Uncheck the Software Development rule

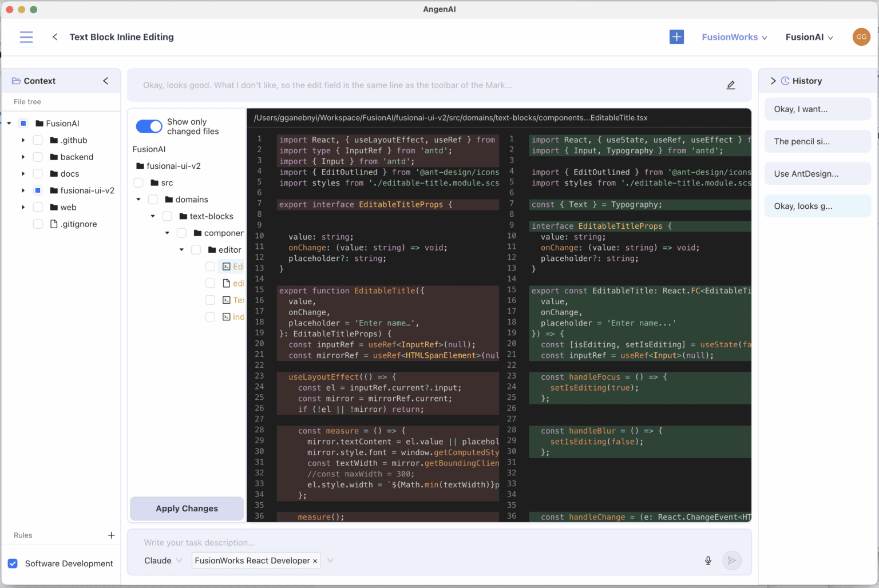point(13,563)
